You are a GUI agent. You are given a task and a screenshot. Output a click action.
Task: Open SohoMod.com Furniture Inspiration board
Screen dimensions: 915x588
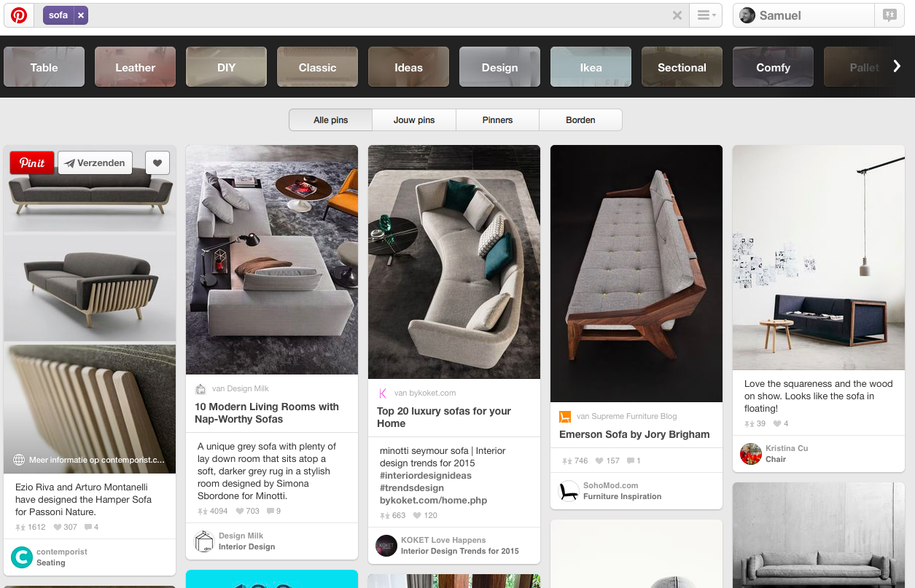click(622, 491)
